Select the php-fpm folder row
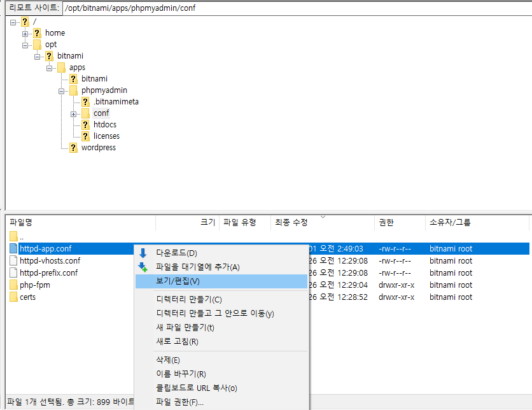The height and width of the screenshot is (410, 532). 34,285
